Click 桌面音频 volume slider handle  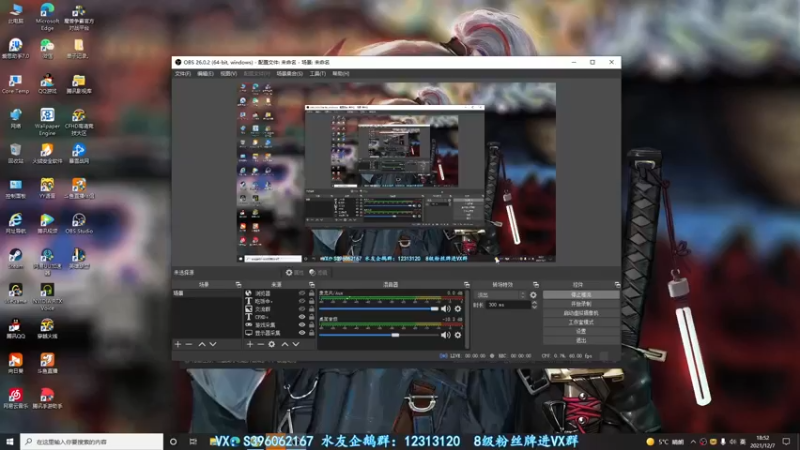tap(395, 335)
